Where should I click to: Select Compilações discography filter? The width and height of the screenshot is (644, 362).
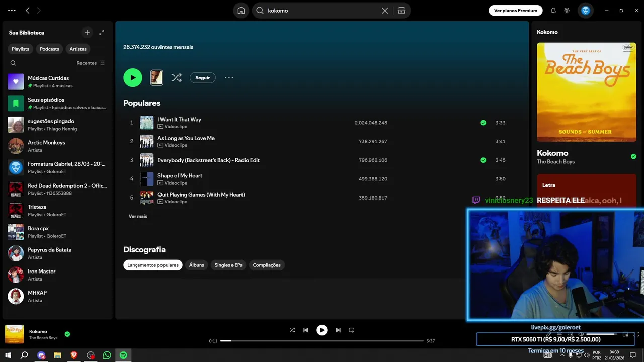pos(267,265)
